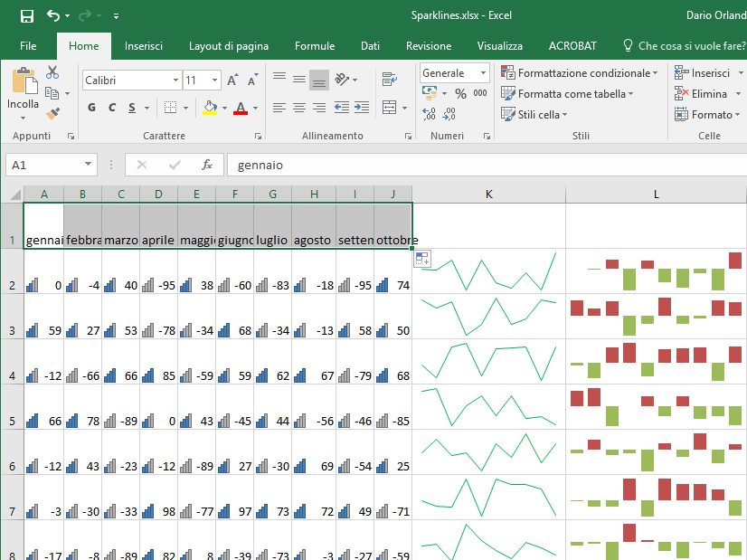747x560 pixels.
Task: Click the Save icon in title bar
Action: point(26,15)
